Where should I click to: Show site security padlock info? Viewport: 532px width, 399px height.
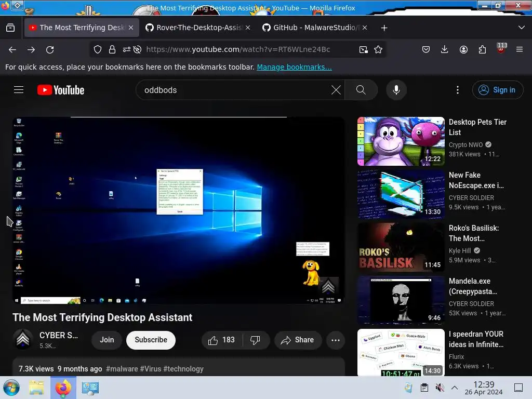(x=112, y=49)
